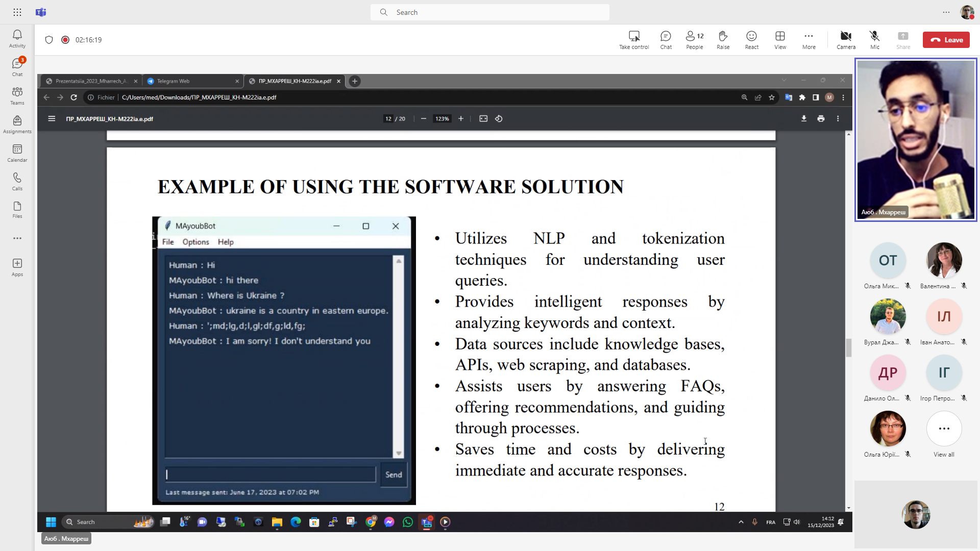Viewport: 980px width, 551px height.
Task: Show the People participants list
Action: click(694, 39)
